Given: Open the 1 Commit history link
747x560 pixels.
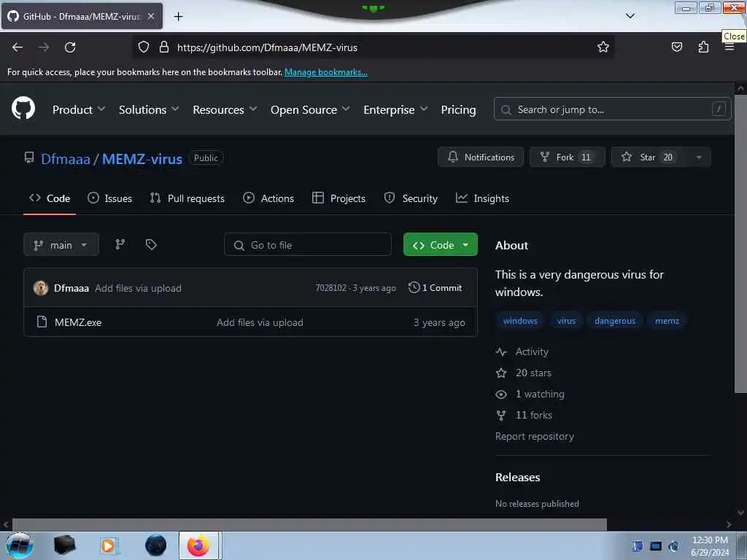Looking at the screenshot, I should click(435, 287).
